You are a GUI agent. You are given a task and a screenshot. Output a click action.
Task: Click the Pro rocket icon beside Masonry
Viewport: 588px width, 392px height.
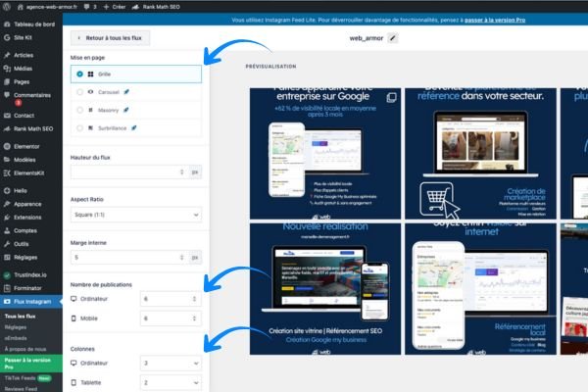[x=126, y=110]
